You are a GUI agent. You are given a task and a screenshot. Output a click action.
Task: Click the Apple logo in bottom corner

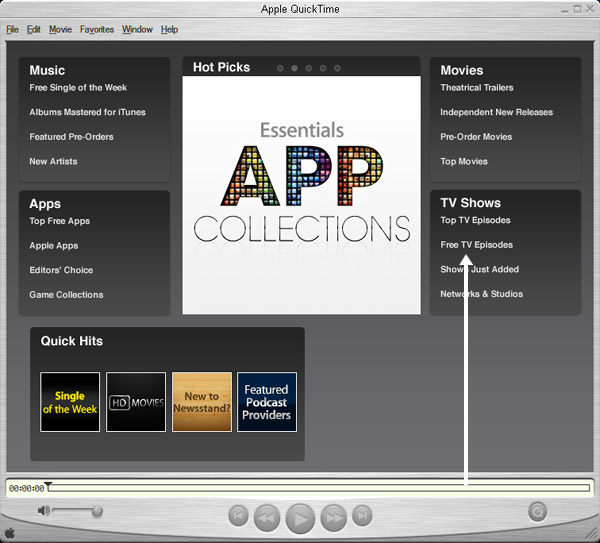[x=10, y=533]
